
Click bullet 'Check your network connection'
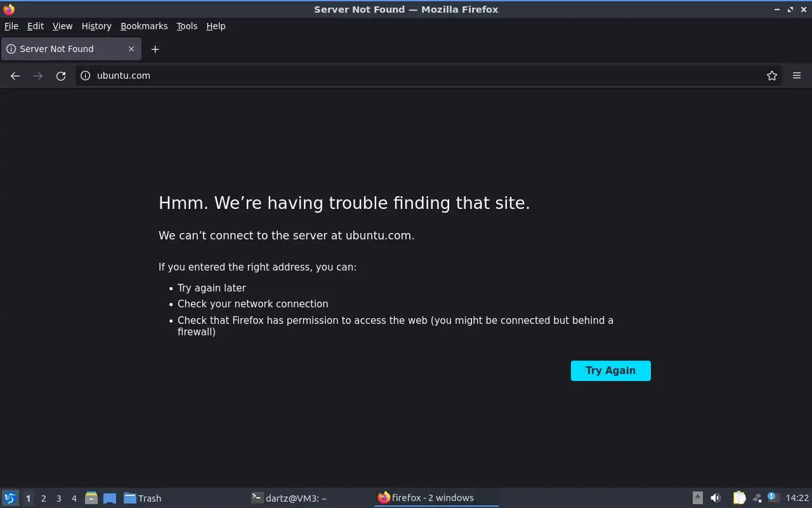[x=253, y=304]
